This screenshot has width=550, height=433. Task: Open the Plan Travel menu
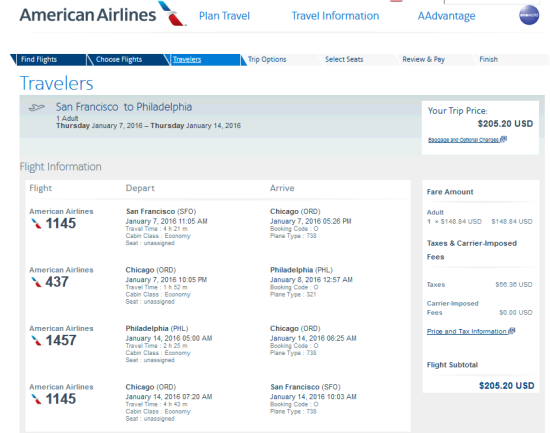(224, 16)
